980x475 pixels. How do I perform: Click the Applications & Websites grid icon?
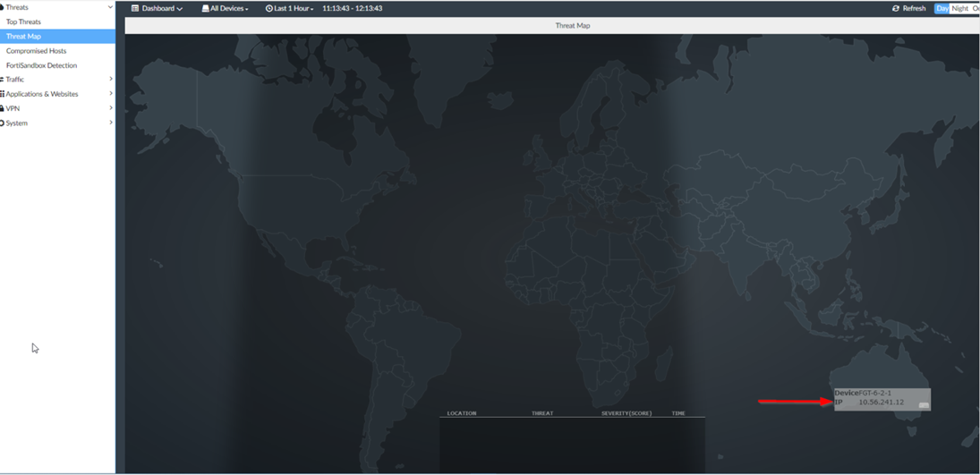[2, 94]
